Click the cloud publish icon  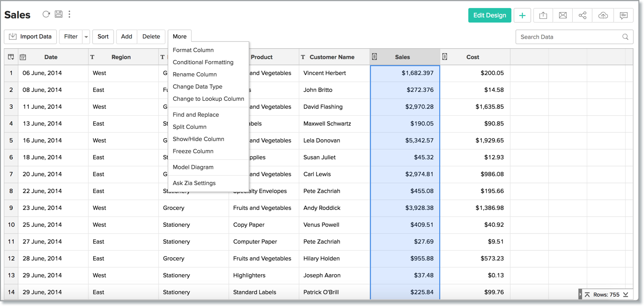coord(603,15)
